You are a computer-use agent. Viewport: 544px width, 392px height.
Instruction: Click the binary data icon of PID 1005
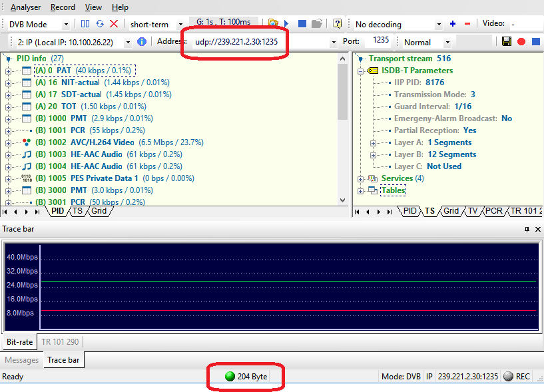coord(27,178)
